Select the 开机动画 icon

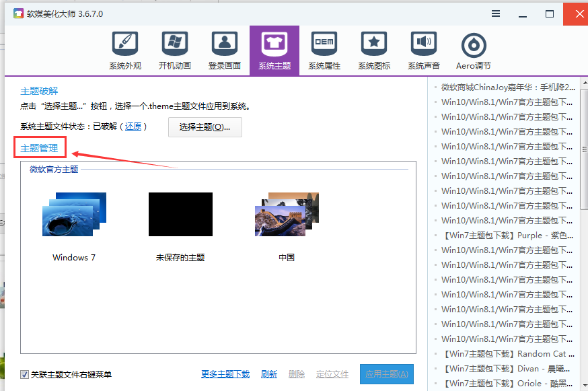[x=174, y=49]
